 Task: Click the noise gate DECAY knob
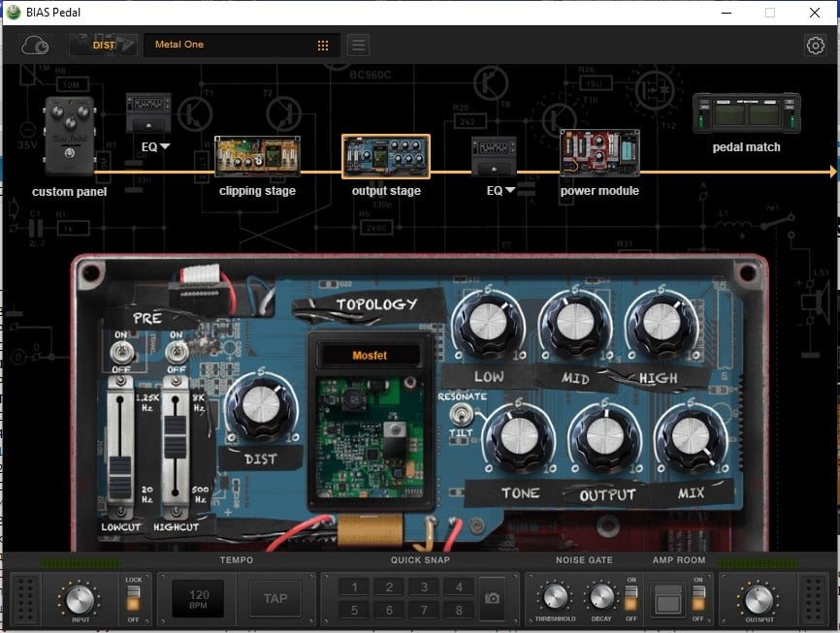[601, 596]
